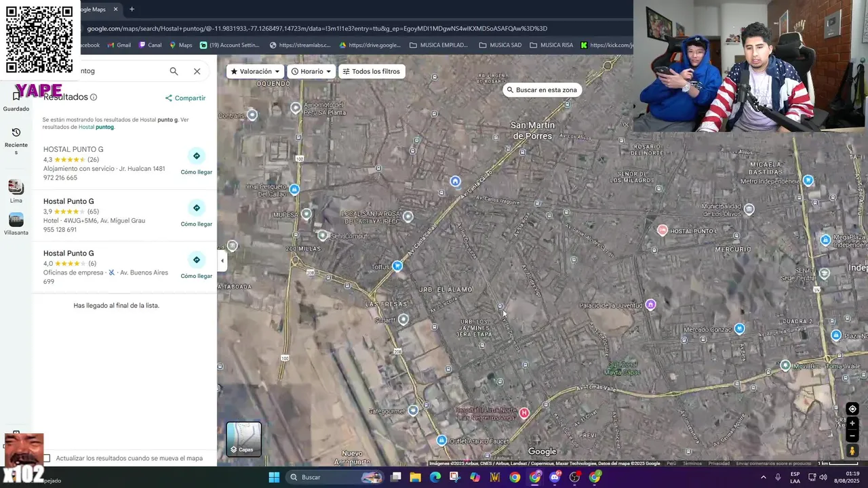Select the Mercado Conzac marker
The width and height of the screenshot is (868, 488).
pos(740,329)
